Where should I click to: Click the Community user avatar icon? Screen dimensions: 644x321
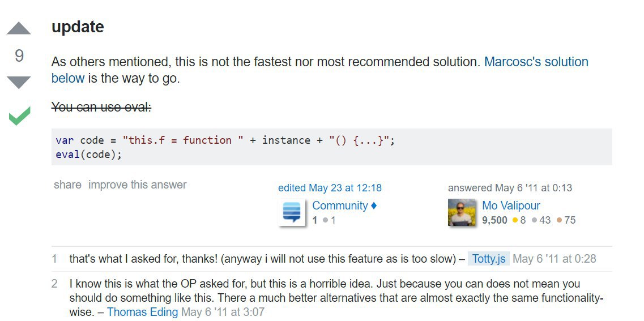click(x=292, y=213)
